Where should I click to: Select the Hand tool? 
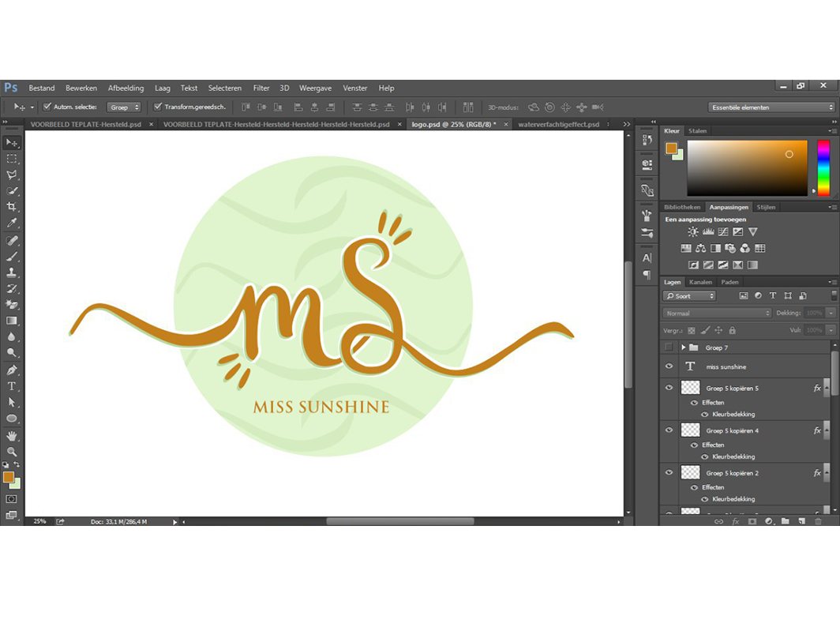tap(12, 436)
